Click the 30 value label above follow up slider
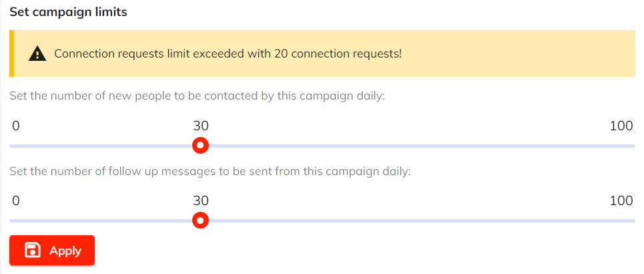Screen dimensions: 644x274 [x=201, y=200]
